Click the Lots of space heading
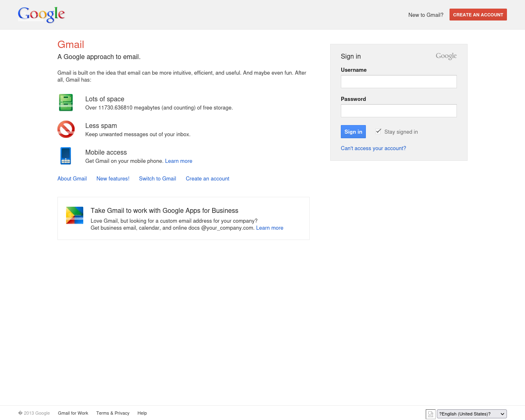 point(105,99)
